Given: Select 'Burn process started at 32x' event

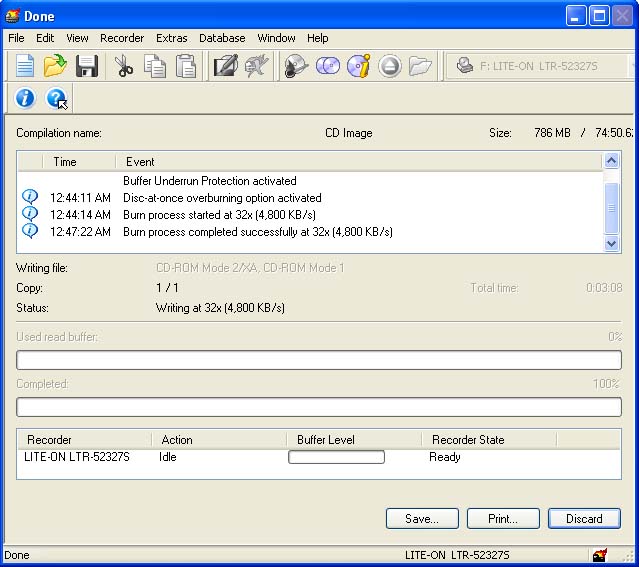Looking at the screenshot, I should (219, 215).
